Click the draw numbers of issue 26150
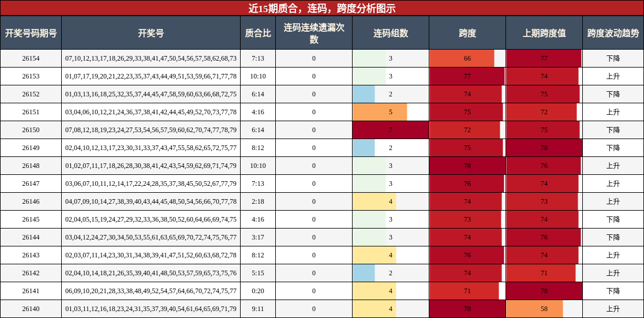The height and width of the screenshot is (318, 644). [x=151, y=130]
